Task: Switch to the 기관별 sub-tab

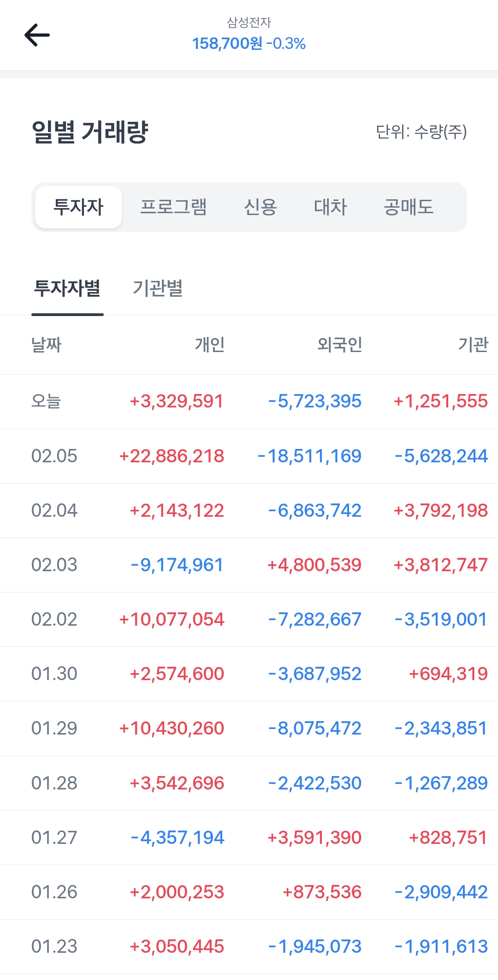Action: click(x=158, y=288)
